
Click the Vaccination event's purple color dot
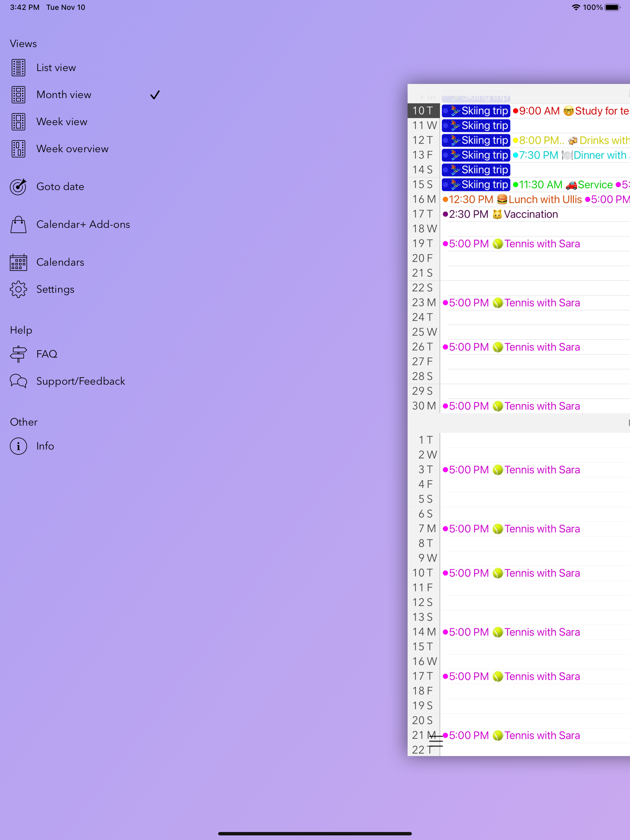(x=445, y=214)
